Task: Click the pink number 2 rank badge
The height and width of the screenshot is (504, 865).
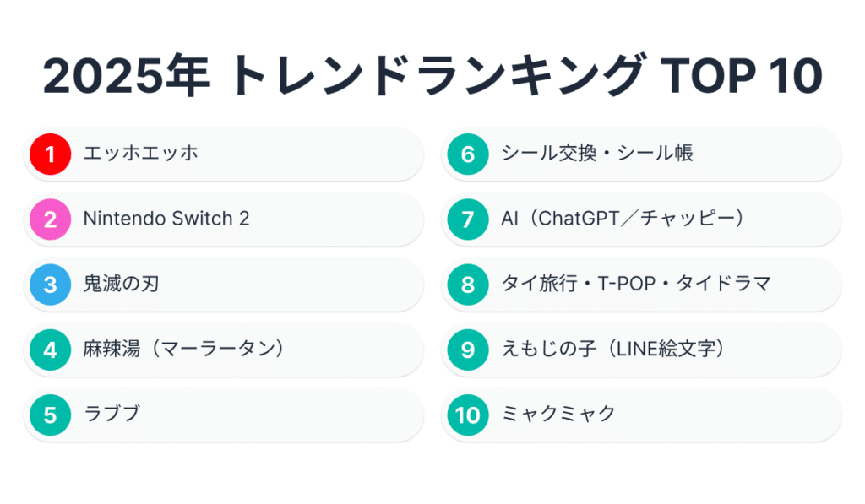Action: [51, 219]
